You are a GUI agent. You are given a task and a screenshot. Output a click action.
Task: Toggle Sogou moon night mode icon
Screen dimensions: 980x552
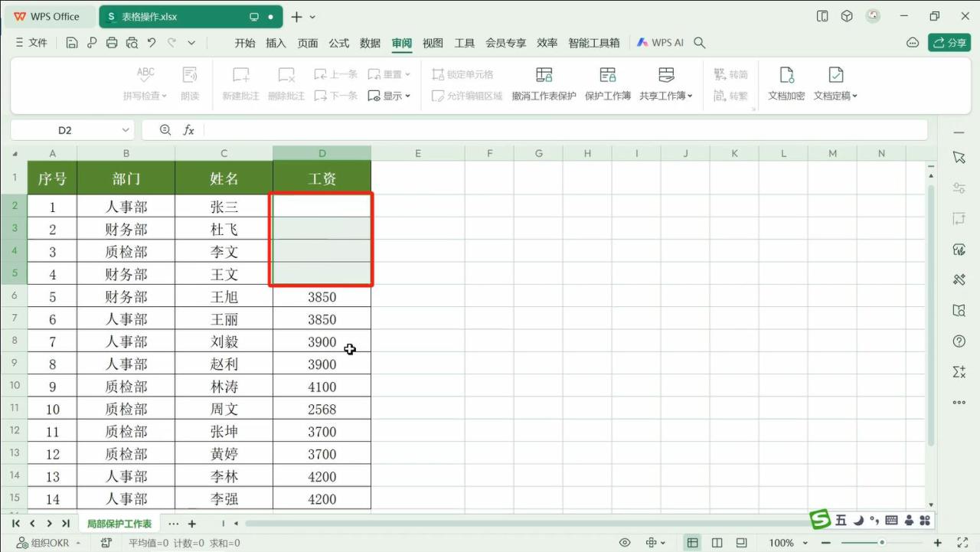pos(858,521)
